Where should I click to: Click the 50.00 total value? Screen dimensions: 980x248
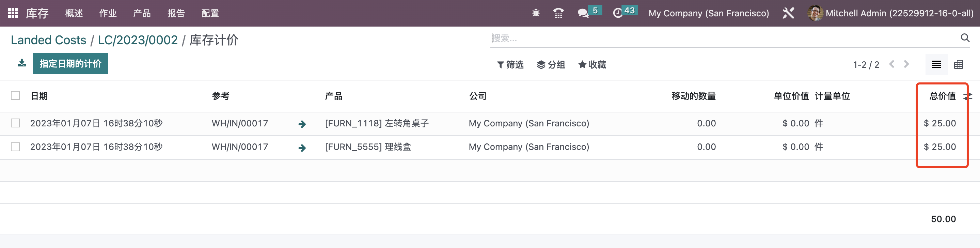click(x=943, y=219)
